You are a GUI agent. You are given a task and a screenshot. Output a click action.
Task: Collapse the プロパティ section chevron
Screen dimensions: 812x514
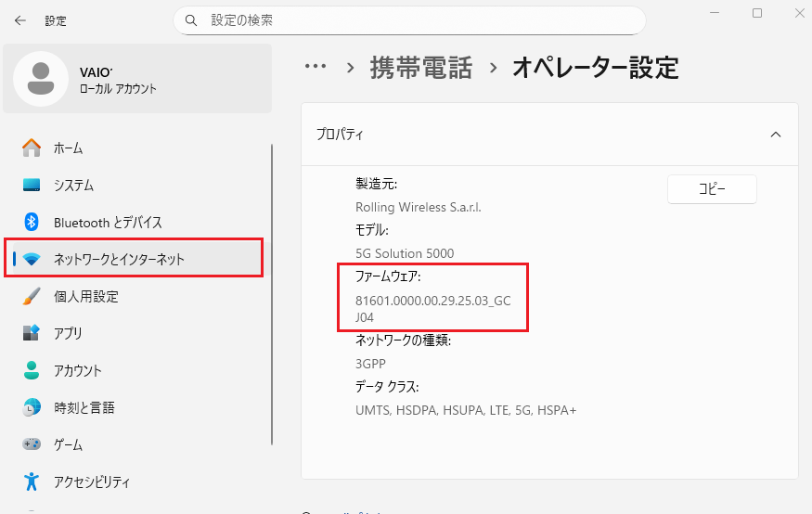[776, 135]
